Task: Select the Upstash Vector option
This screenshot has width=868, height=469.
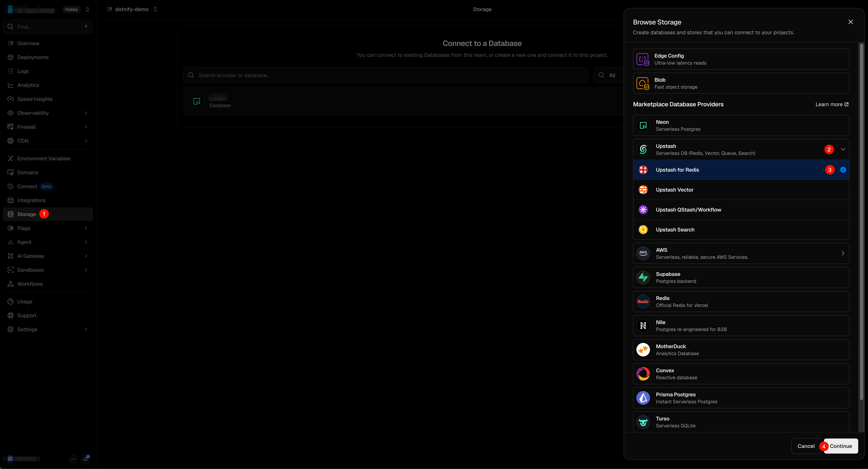Action: point(741,190)
